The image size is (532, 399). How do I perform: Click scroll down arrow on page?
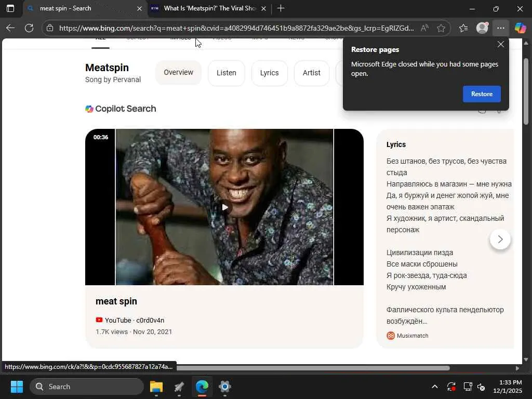point(526,360)
